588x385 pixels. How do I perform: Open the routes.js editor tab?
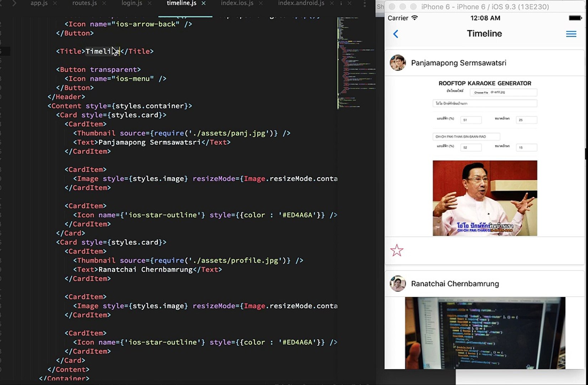[x=84, y=3]
